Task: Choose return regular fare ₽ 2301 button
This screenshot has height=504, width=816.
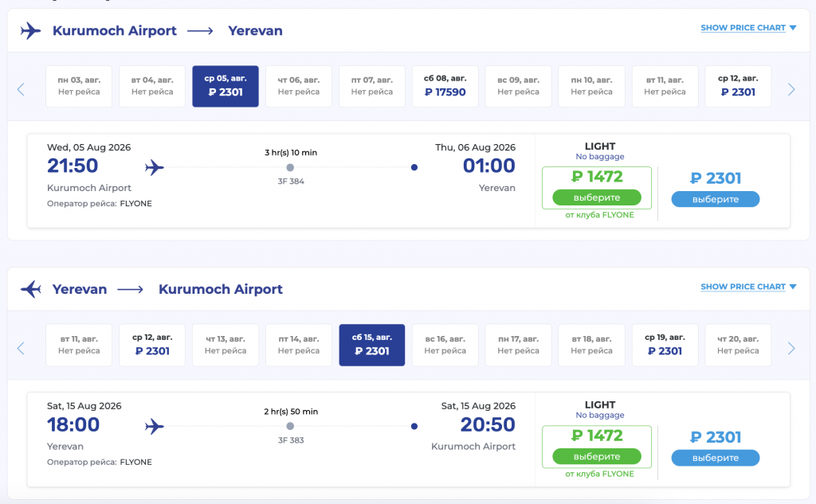Action: coord(715,458)
